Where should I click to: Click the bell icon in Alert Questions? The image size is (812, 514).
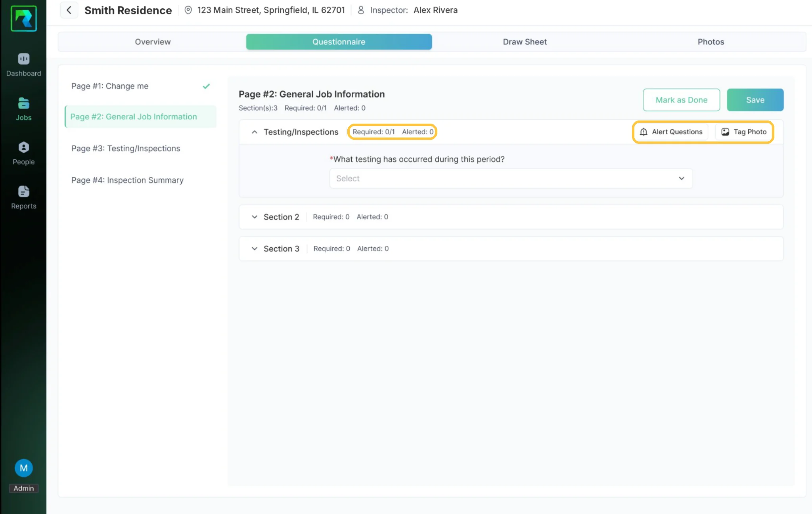coord(643,132)
